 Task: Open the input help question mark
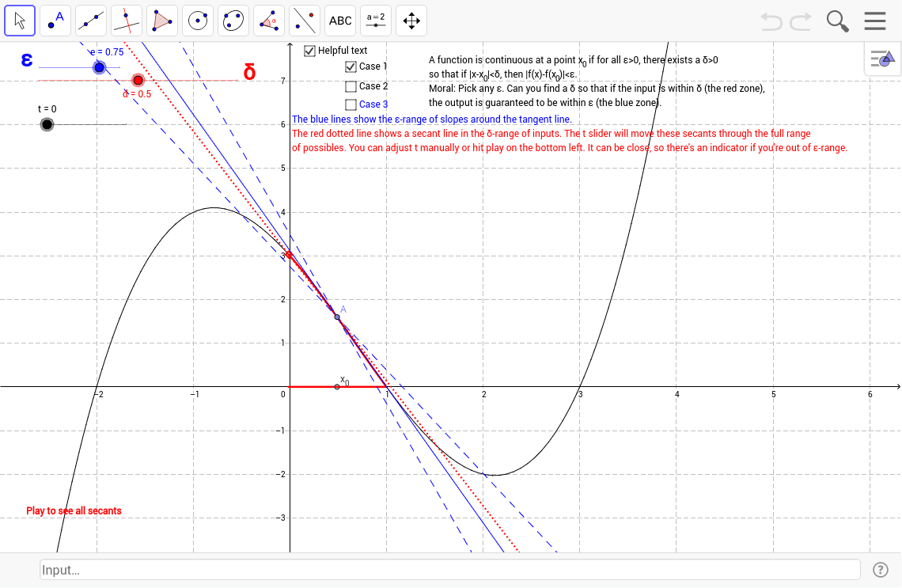880,570
